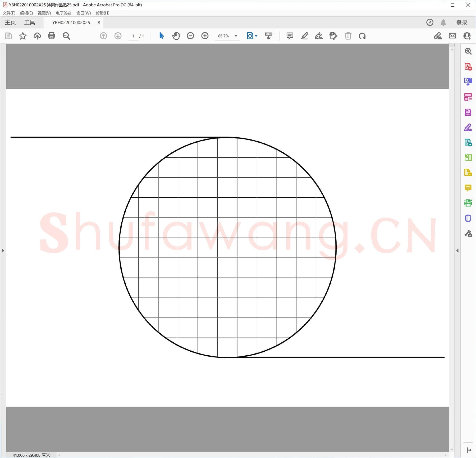Image resolution: width=476 pixels, height=458 pixels.
Task: Click the page size 41.006 x 29.408 label
Action: (x=31, y=455)
